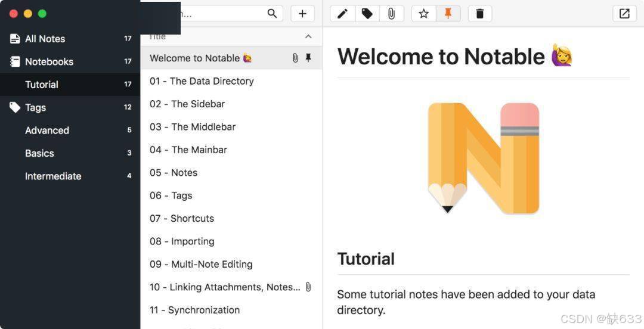644x329 pixels.
Task: Open note 03 - The Middlebar
Action: [231, 127]
